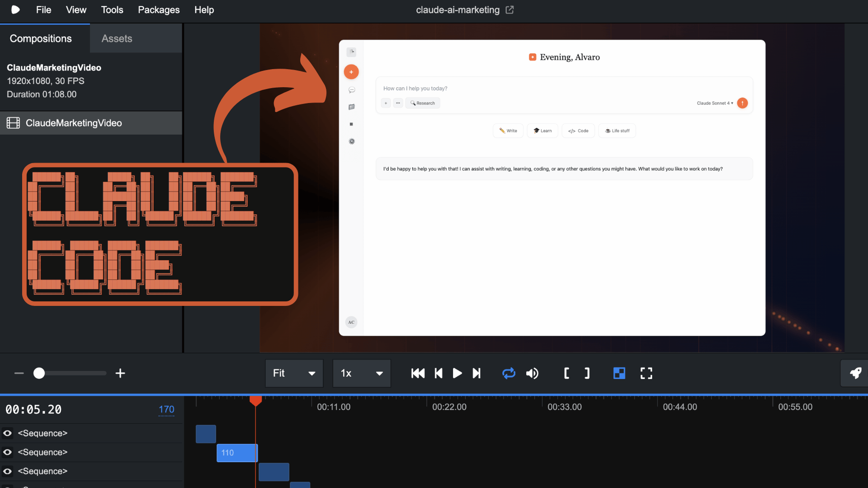
Task: Hide the first Sequence track
Action: 8,433
